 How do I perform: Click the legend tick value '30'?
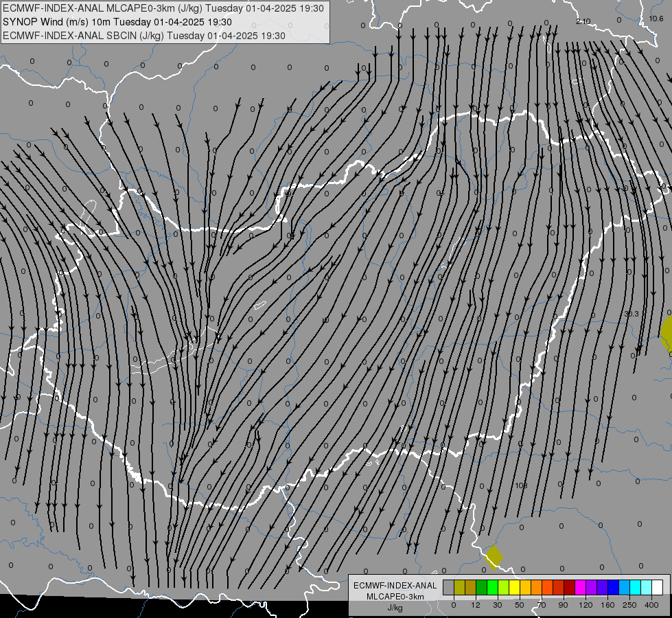pyautogui.click(x=498, y=605)
